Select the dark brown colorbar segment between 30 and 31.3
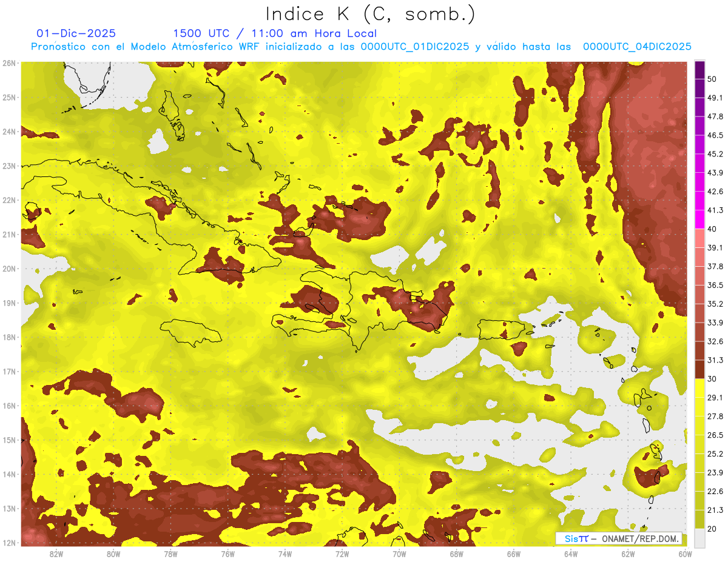 699,369
